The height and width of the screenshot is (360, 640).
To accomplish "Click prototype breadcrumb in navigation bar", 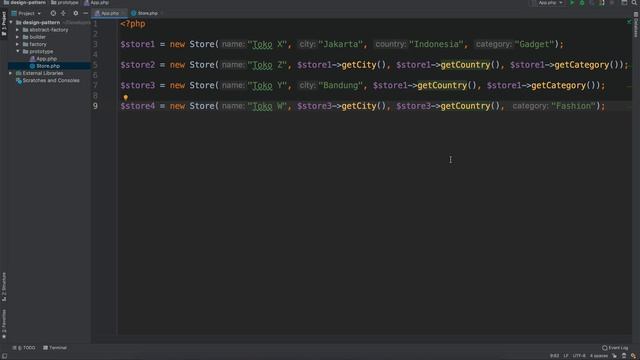I will click(x=64, y=3).
